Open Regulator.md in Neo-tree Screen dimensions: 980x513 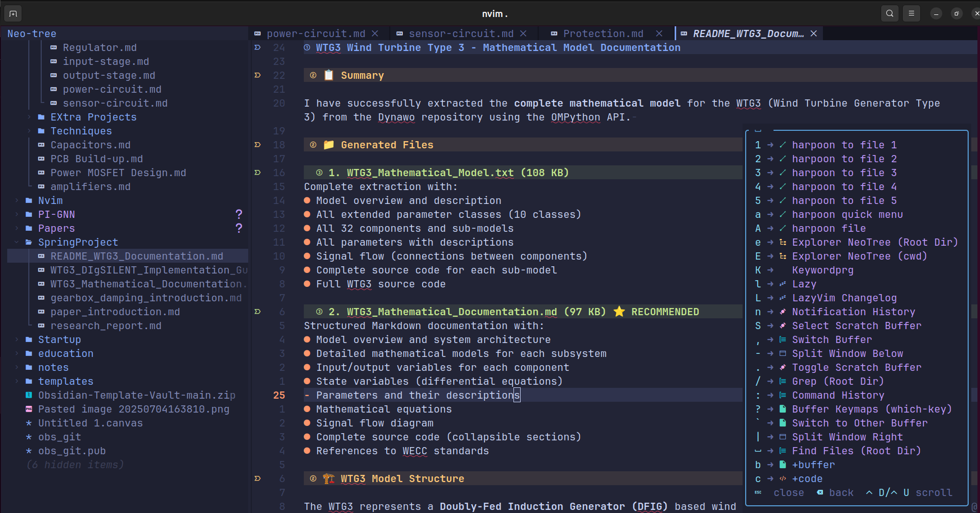point(99,47)
